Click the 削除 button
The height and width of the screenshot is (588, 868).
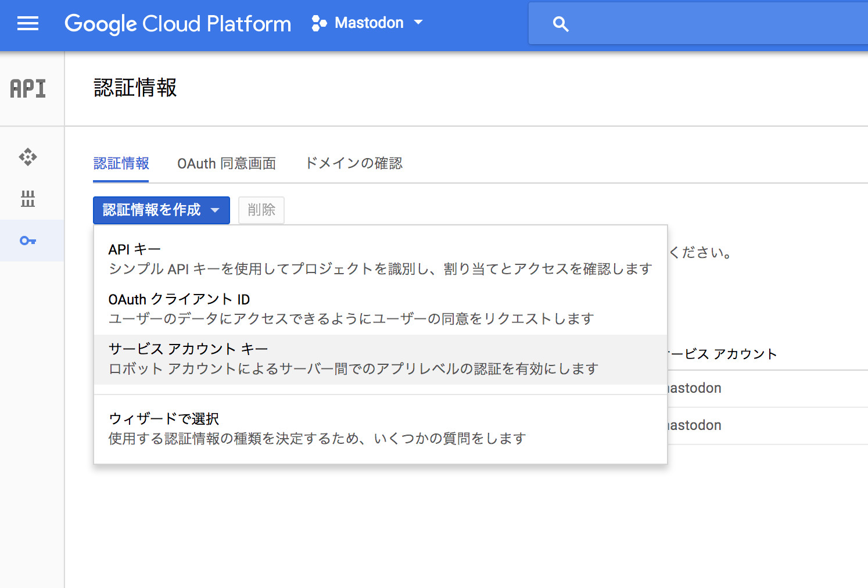261,210
